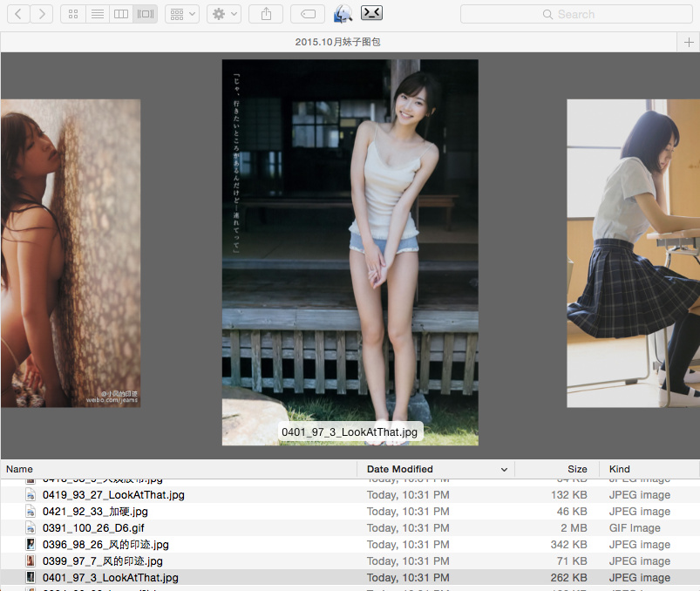Image resolution: width=700 pixels, height=591 pixels.
Task: Open the Finder-globe toolbar app icon
Action: coord(343,14)
